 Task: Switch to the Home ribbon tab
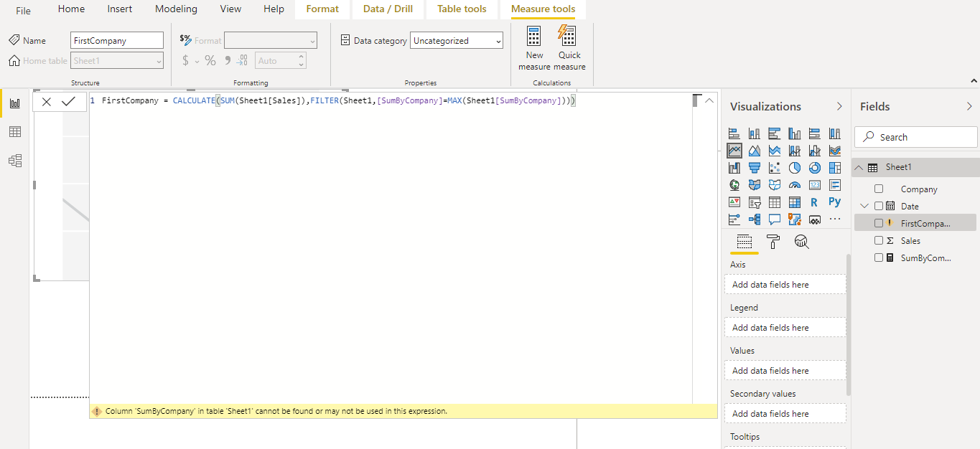pyautogui.click(x=71, y=9)
